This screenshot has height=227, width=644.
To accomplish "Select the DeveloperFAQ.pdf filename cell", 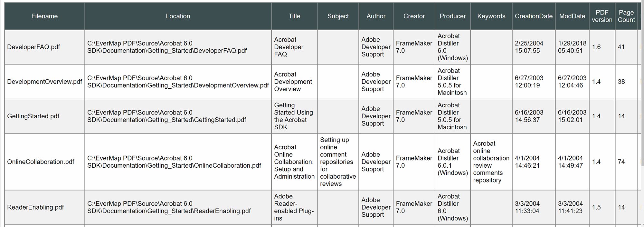I will (34, 47).
